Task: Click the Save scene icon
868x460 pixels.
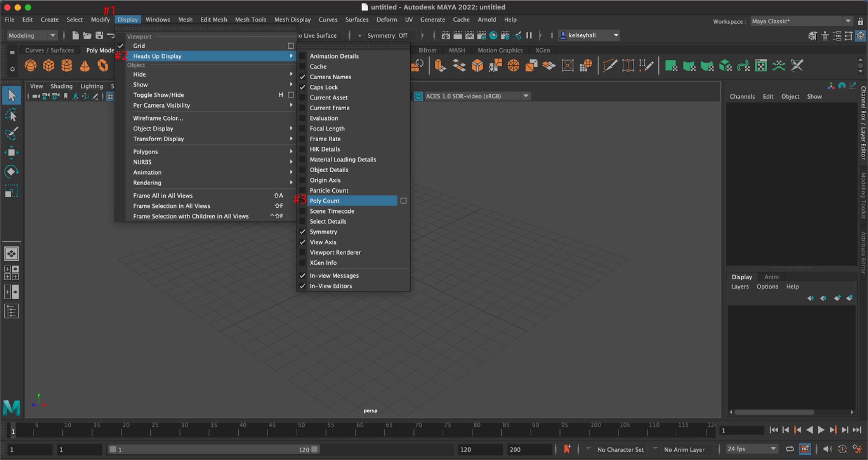Action: 99,36
